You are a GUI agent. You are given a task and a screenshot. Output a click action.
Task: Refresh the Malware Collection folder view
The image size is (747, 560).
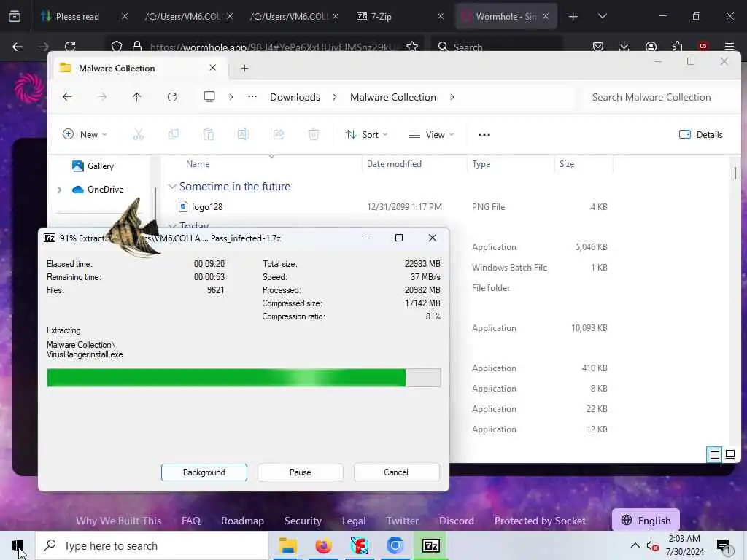click(x=172, y=97)
